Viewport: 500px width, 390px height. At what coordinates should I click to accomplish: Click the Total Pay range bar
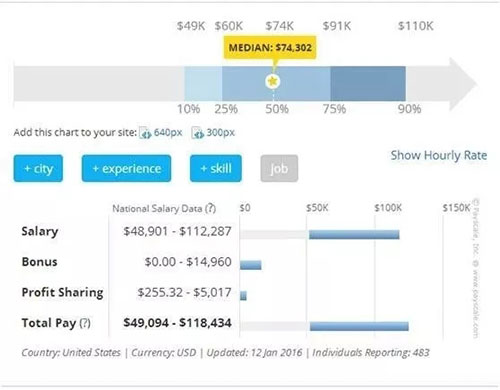pyautogui.click(x=359, y=326)
